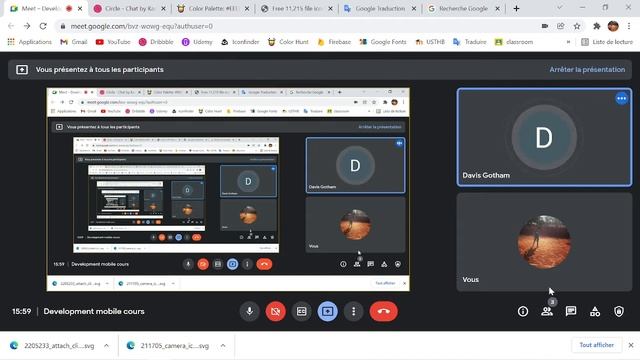Open the tab search dropdown in title bar
Screen dimensions: 640x360
tap(560, 8)
